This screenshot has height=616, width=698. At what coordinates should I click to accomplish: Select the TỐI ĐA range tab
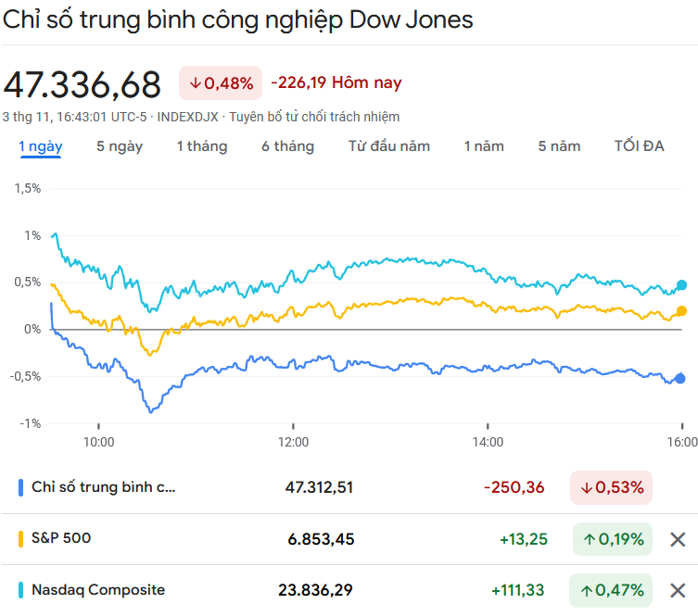pyautogui.click(x=640, y=146)
